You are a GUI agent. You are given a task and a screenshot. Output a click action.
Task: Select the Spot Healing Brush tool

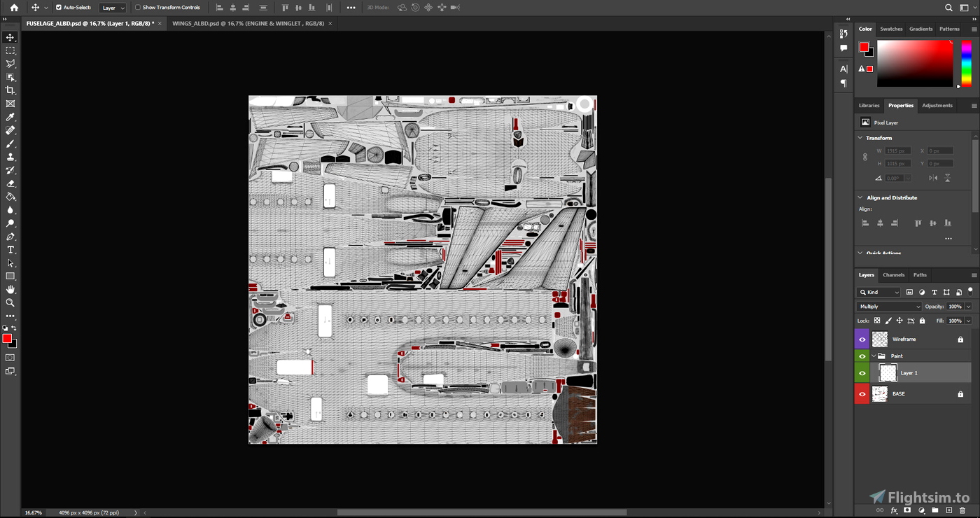tap(10, 130)
